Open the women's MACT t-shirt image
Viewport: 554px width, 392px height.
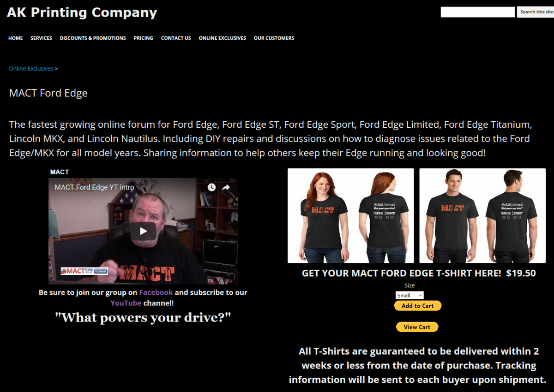[351, 216]
